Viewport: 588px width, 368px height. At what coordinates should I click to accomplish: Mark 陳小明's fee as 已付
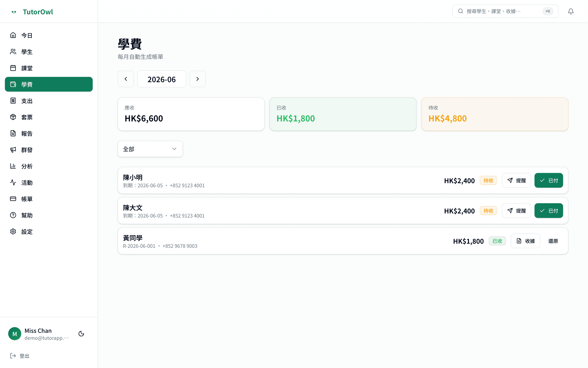[549, 180]
